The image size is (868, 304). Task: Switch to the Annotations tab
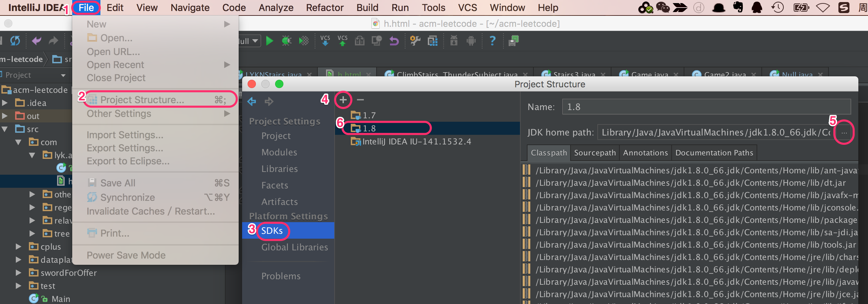pos(645,153)
